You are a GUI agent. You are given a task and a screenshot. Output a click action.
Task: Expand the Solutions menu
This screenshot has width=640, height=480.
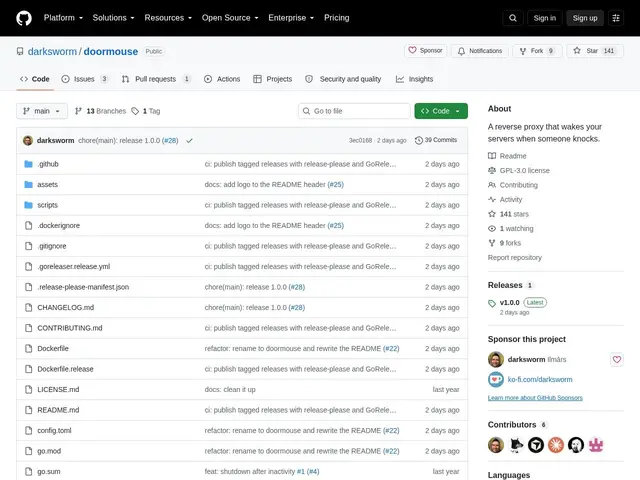[x=113, y=18]
